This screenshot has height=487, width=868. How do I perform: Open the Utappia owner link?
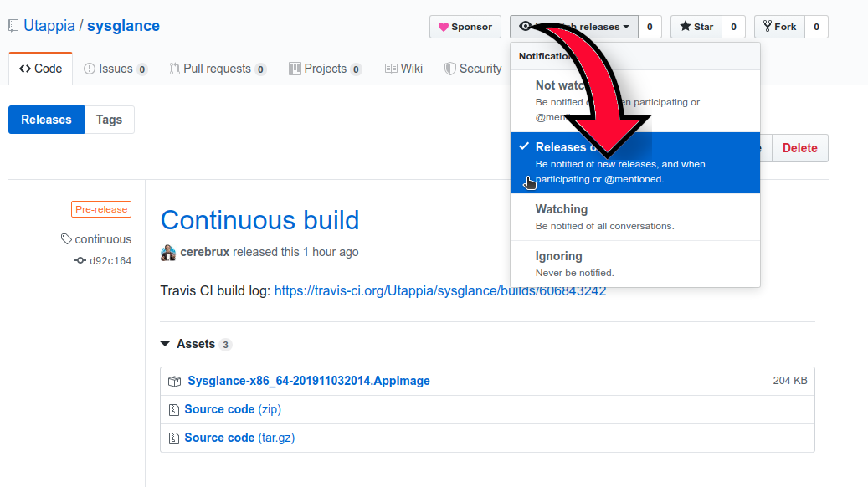[x=49, y=26]
